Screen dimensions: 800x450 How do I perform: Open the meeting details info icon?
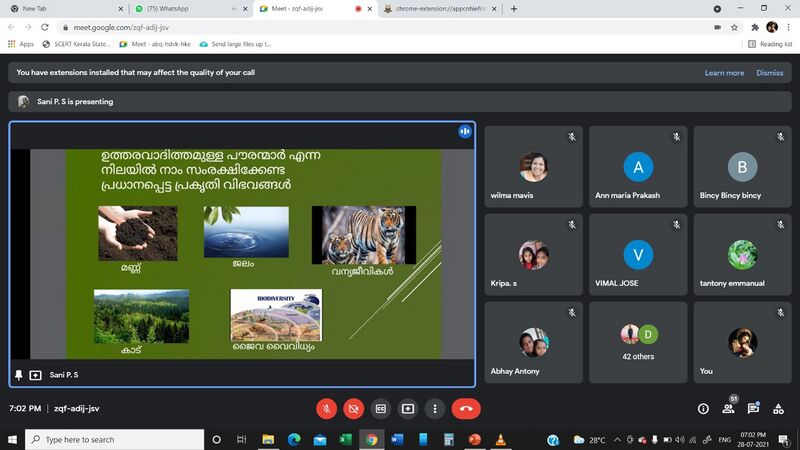point(703,408)
